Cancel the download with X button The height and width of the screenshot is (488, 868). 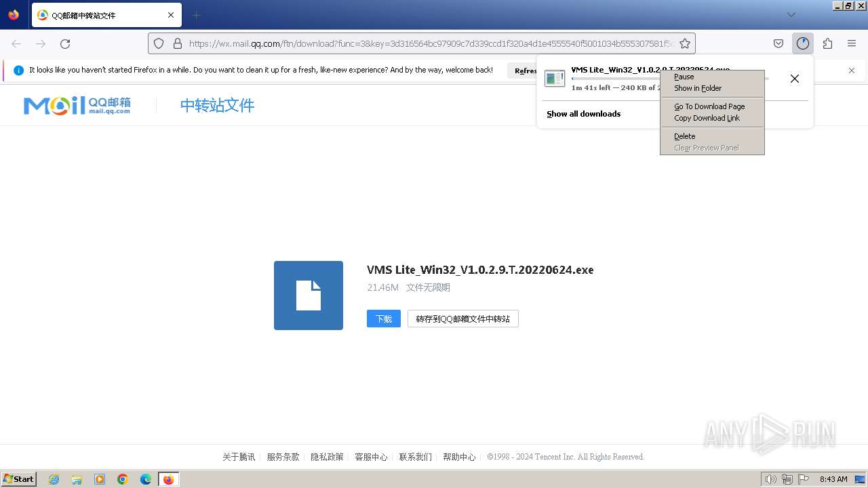(795, 79)
